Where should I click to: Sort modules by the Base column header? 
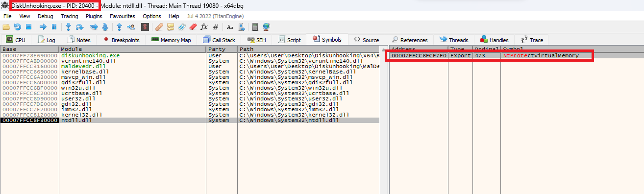pyautogui.click(x=29, y=49)
